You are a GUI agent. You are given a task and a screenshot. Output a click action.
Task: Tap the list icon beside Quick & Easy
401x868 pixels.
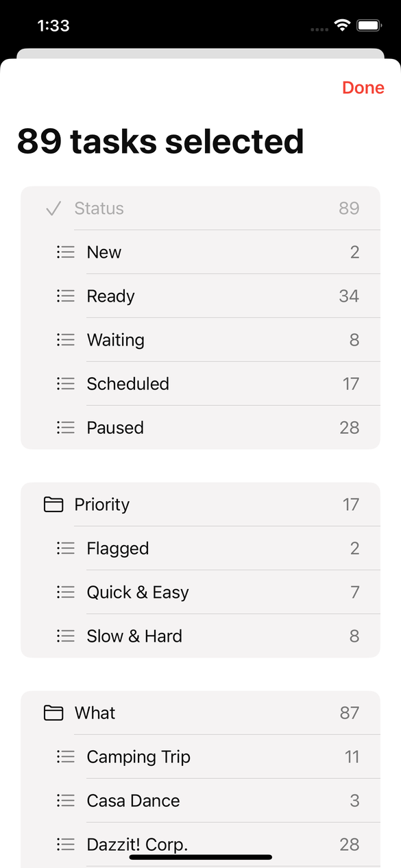coord(66,592)
